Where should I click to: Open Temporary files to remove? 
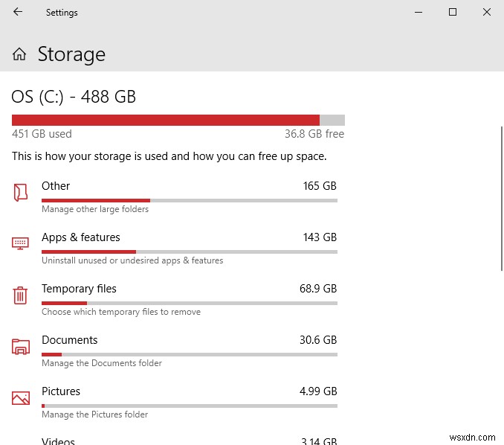pyautogui.click(x=79, y=289)
